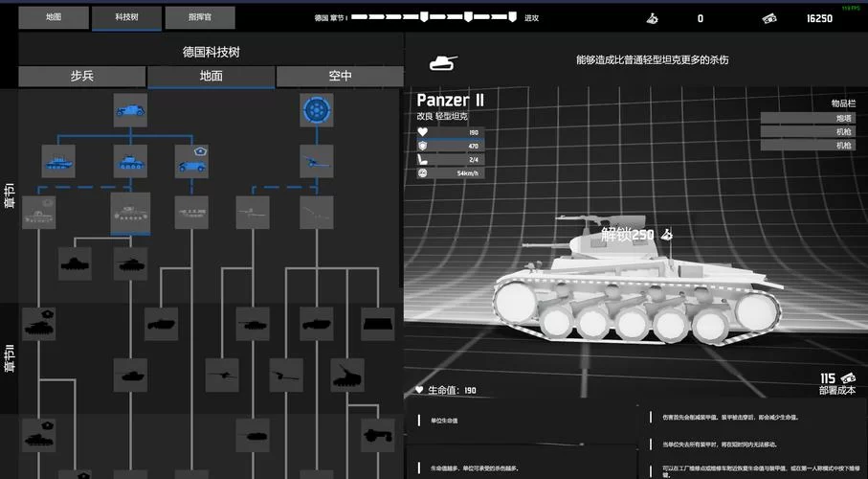Click the 改良 轻型坦克 subtitle
The height and width of the screenshot is (479, 868).
click(442, 117)
